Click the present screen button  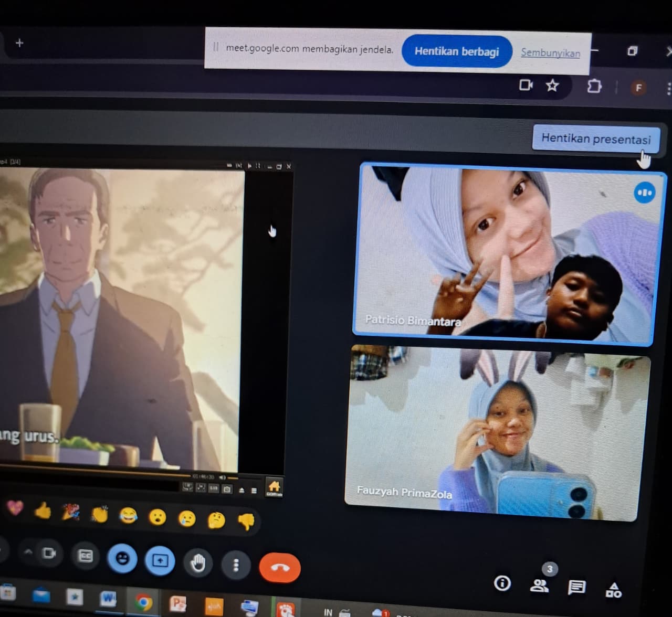[160, 560]
